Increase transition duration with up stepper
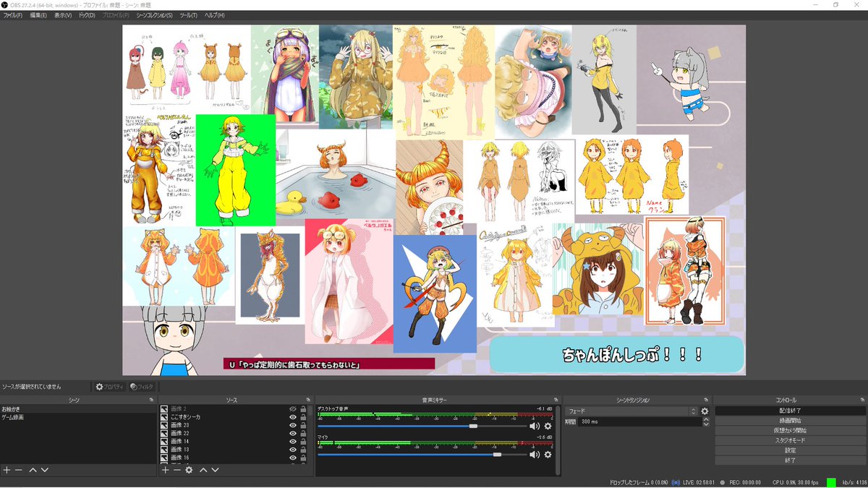This screenshot has height=488, width=868. 706,419
